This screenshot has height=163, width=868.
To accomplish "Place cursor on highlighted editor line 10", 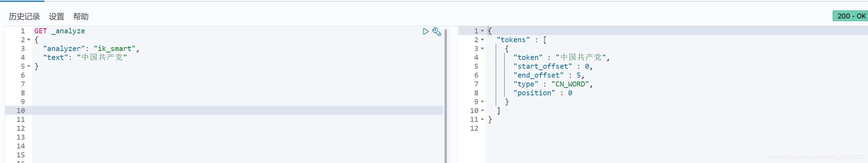I will (x=238, y=111).
